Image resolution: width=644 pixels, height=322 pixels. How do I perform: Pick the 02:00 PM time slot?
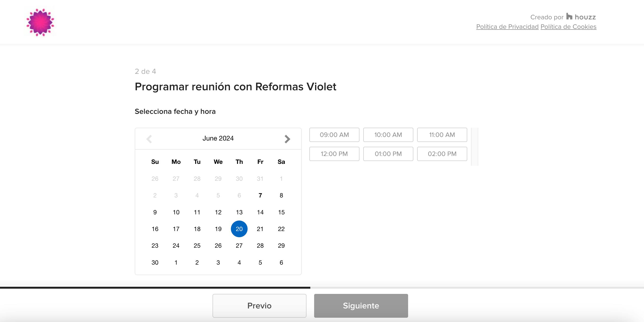point(442,154)
